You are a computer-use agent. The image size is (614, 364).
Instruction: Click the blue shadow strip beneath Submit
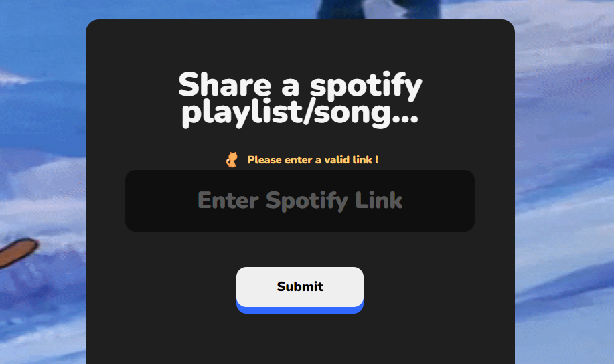pos(300,310)
